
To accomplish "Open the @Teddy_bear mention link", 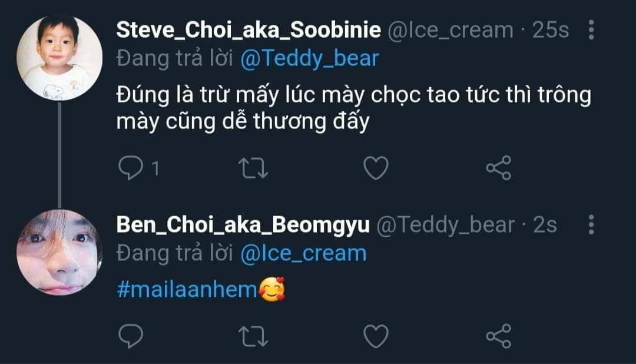I will point(310,59).
